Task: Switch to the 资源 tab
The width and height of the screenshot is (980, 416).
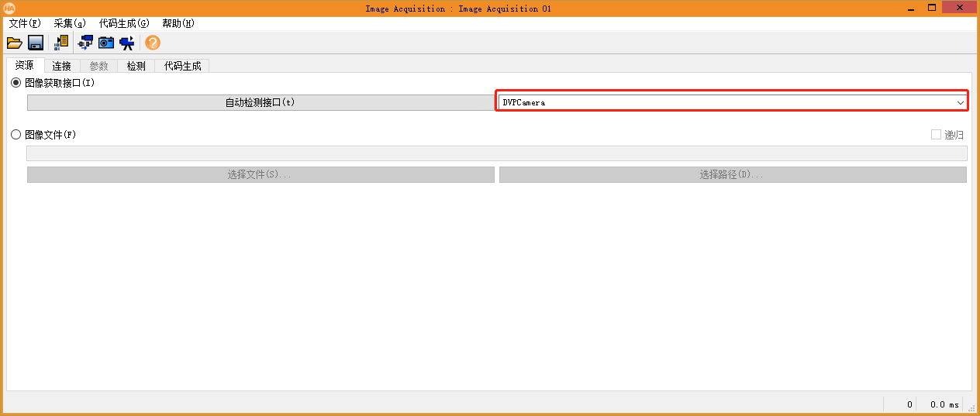Action: click(x=25, y=65)
